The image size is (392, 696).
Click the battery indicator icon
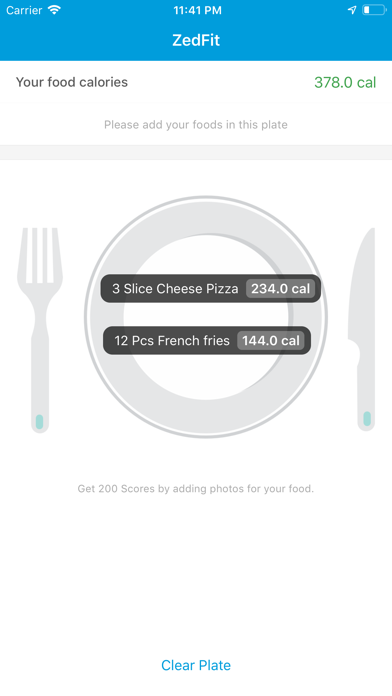point(374,10)
